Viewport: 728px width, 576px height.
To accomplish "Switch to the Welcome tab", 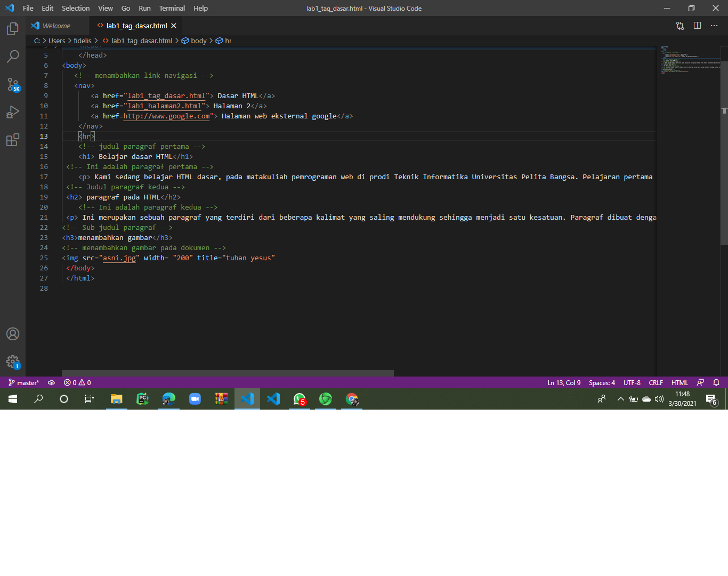I will (56, 25).
